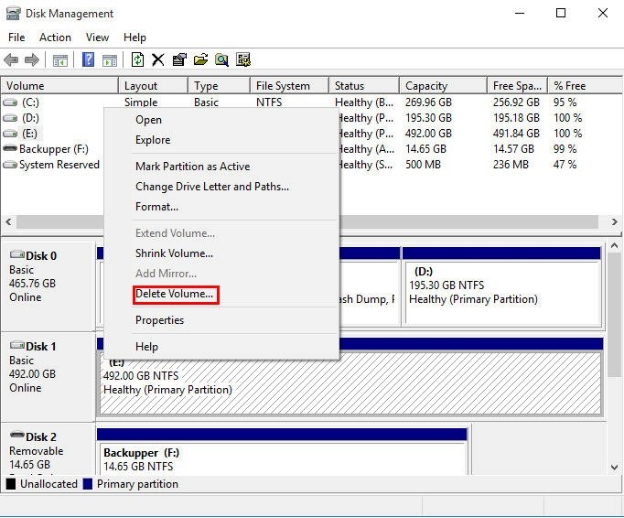Click the Disk 1 drive icon

point(17,345)
